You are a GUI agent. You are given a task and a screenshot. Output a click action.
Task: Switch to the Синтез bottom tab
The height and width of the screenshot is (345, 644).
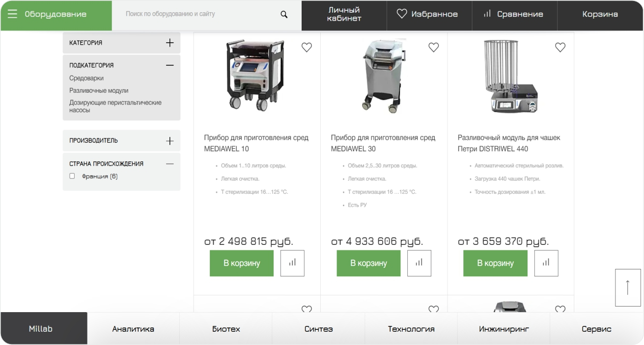(x=318, y=329)
